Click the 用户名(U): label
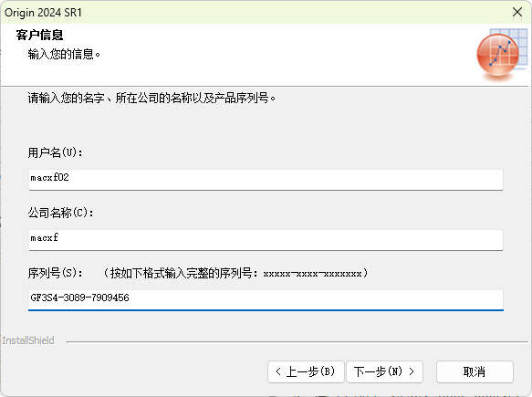The width and height of the screenshot is (532, 397). pos(56,152)
